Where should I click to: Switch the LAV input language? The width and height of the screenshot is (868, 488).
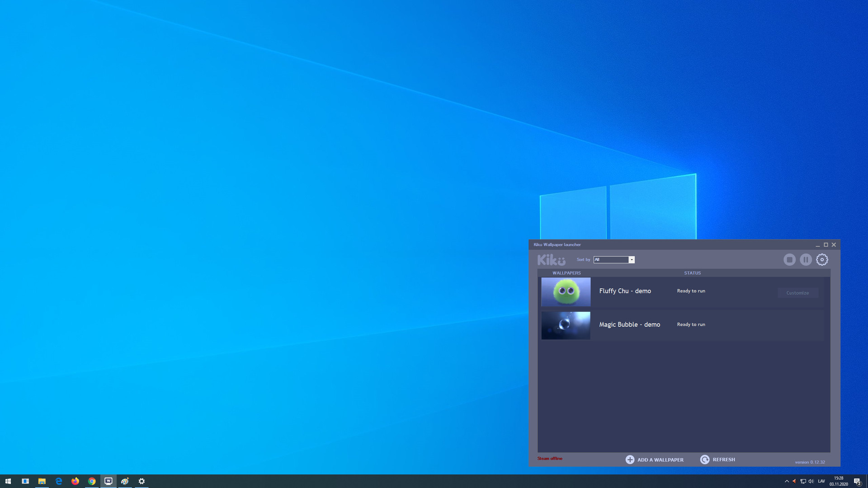(x=821, y=481)
